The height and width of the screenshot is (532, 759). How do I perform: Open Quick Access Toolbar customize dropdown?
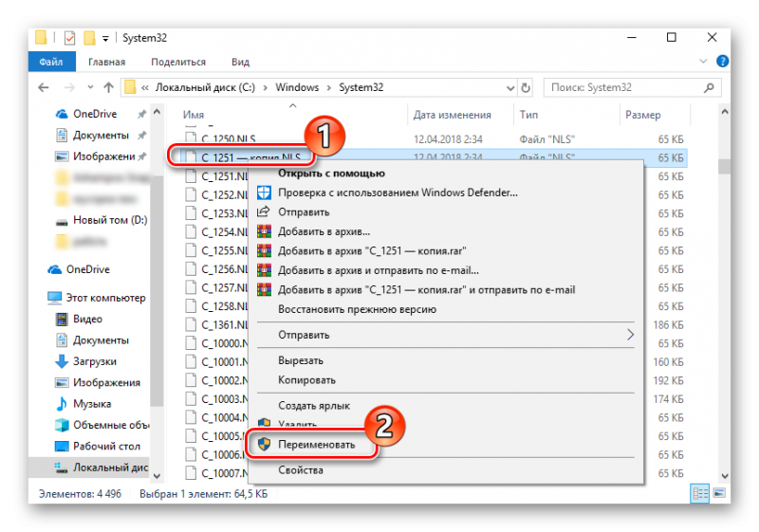tap(105, 38)
